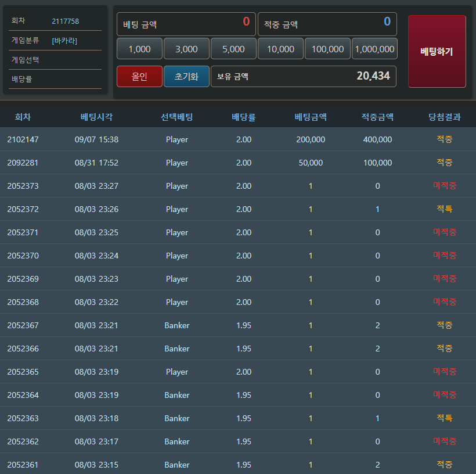Select the 5,000 chip button
Screen dimensions: 476x474
coord(233,49)
